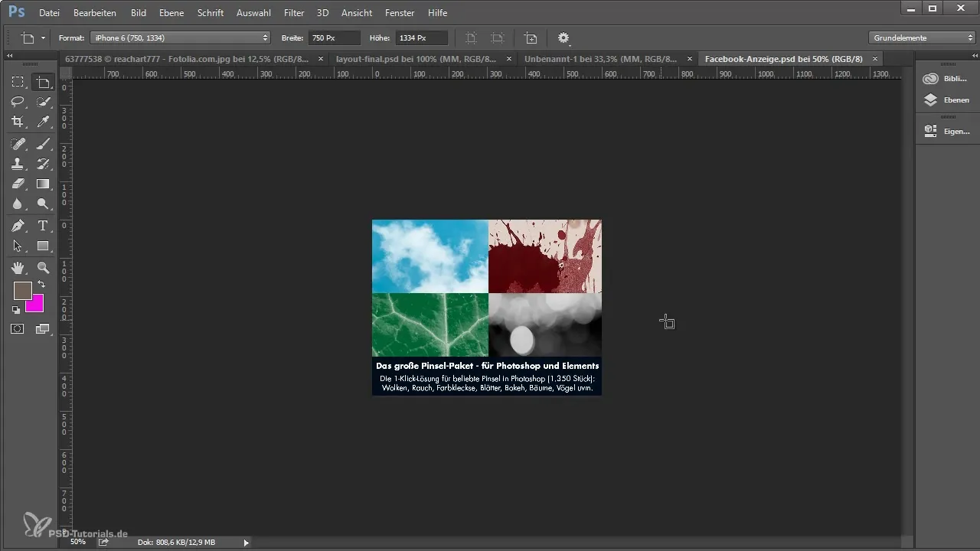Select the Artboard tool in toolbox
Image resolution: width=980 pixels, height=551 pixels.
44,82
